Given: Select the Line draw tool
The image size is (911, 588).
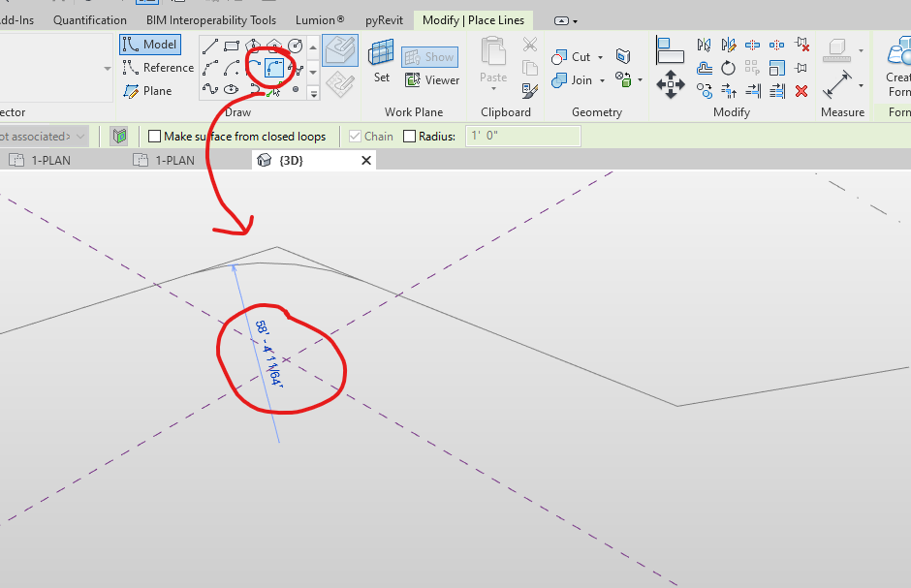Looking at the screenshot, I should 210,46.
